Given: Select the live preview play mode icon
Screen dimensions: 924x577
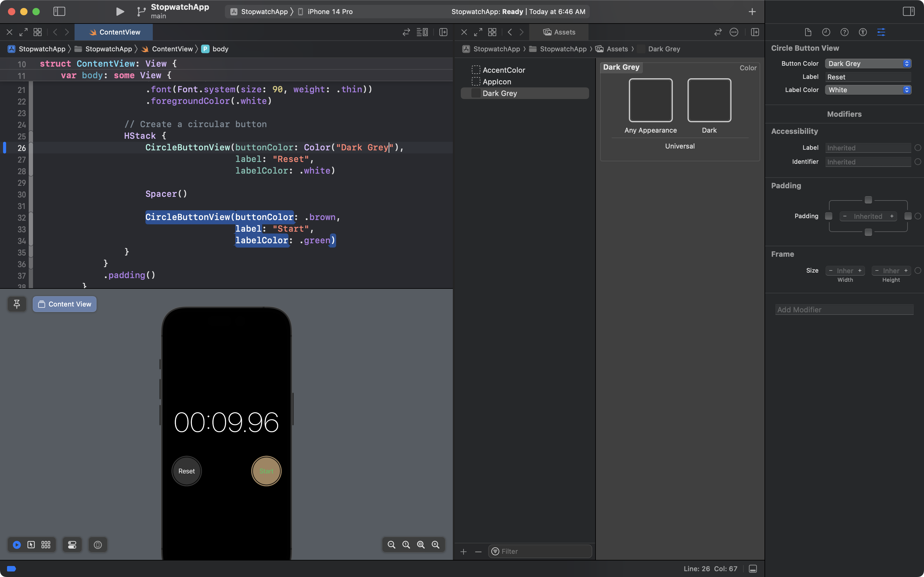Looking at the screenshot, I should tap(17, 545).
